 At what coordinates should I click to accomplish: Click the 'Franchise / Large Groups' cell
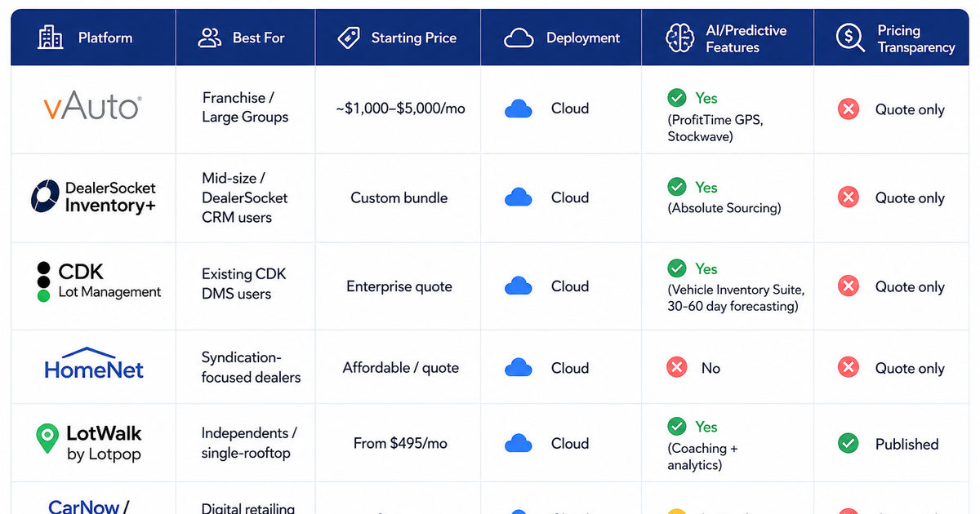(245, 107)
